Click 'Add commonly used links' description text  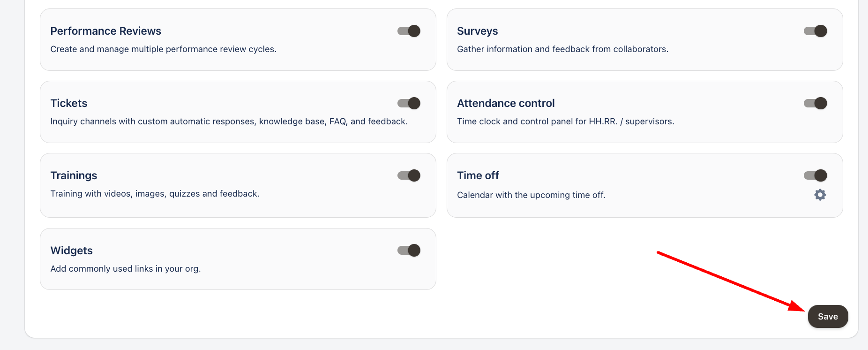[125, 269]
